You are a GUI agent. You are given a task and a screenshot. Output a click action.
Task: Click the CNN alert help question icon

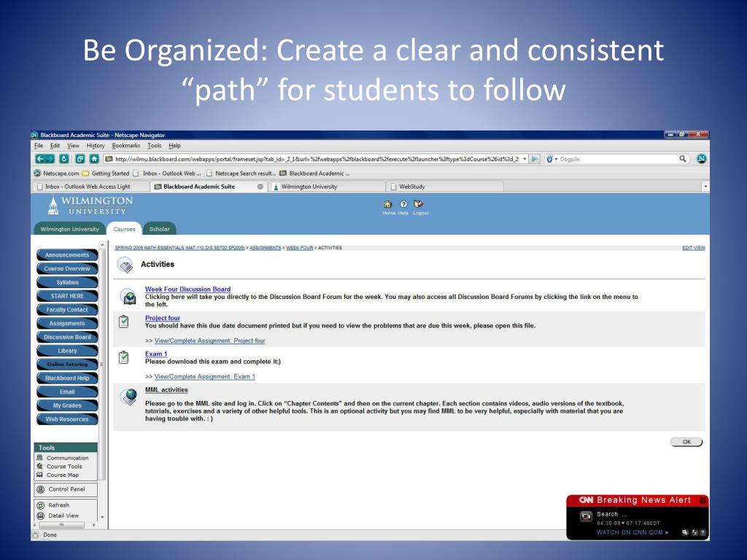(x=703, y=532)
